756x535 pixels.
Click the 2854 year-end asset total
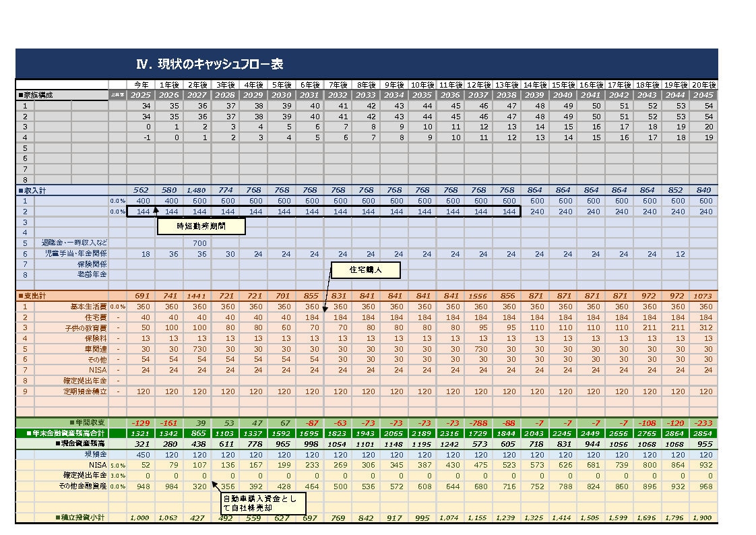click(703, 433)
